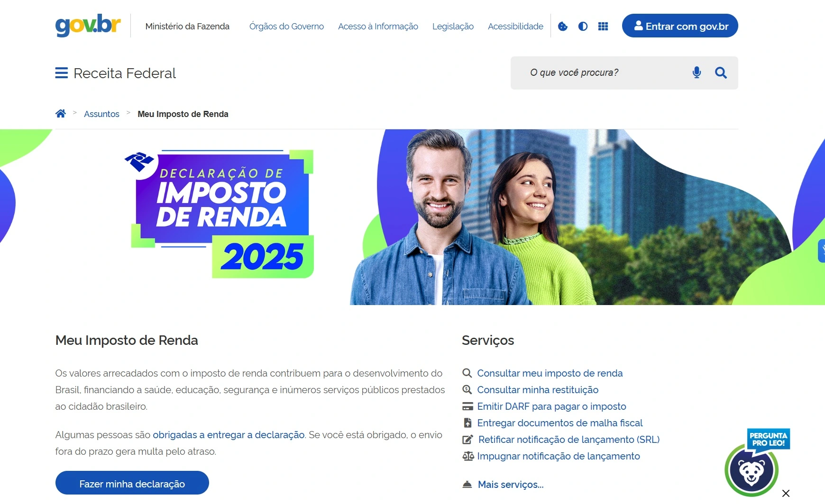The height and width of the screenshot is (504, 825).
Task: Click the Acessibilidade link
Action: (x=515, y=26)
